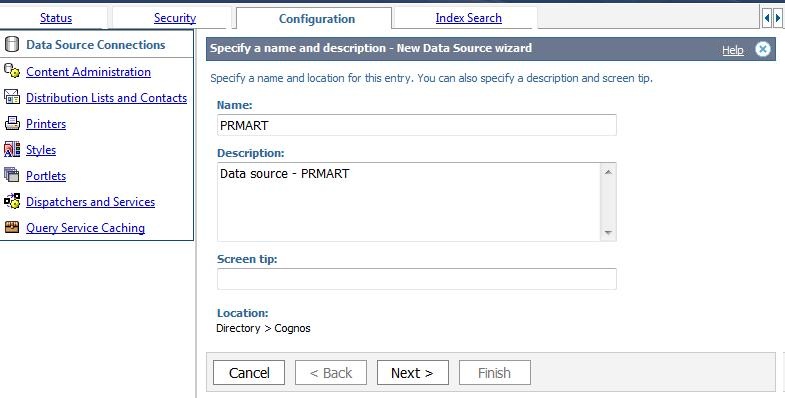The height and width of the screenshot is (398, 785).
Task: Click the Data Source Connections cylinder icon
Action: point(12,45)
